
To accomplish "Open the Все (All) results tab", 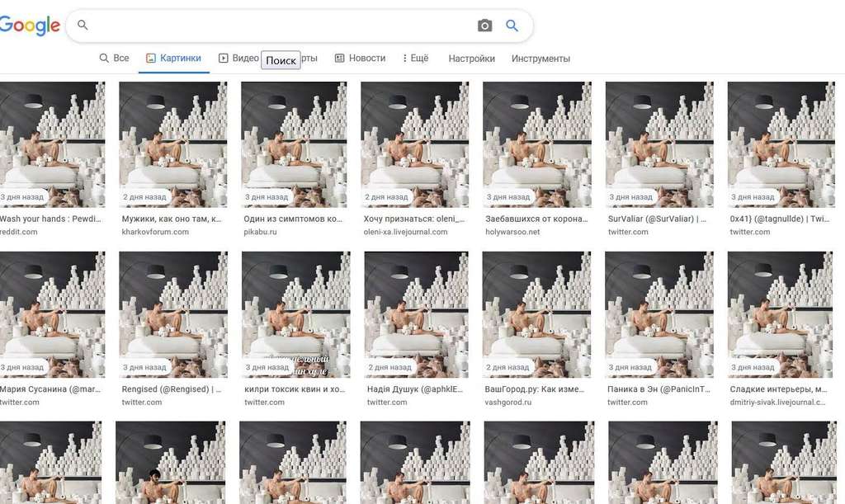I will 114,59.
